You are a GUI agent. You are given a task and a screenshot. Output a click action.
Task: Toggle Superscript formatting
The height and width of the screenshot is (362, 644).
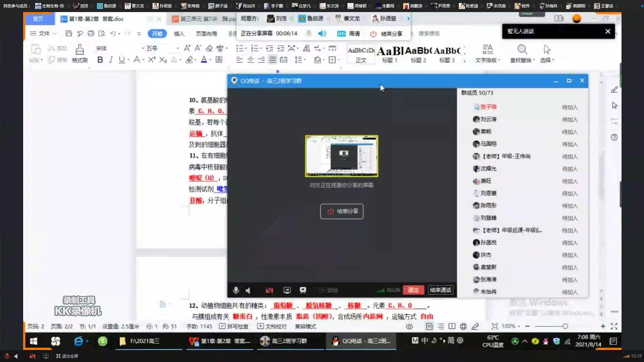152,60
